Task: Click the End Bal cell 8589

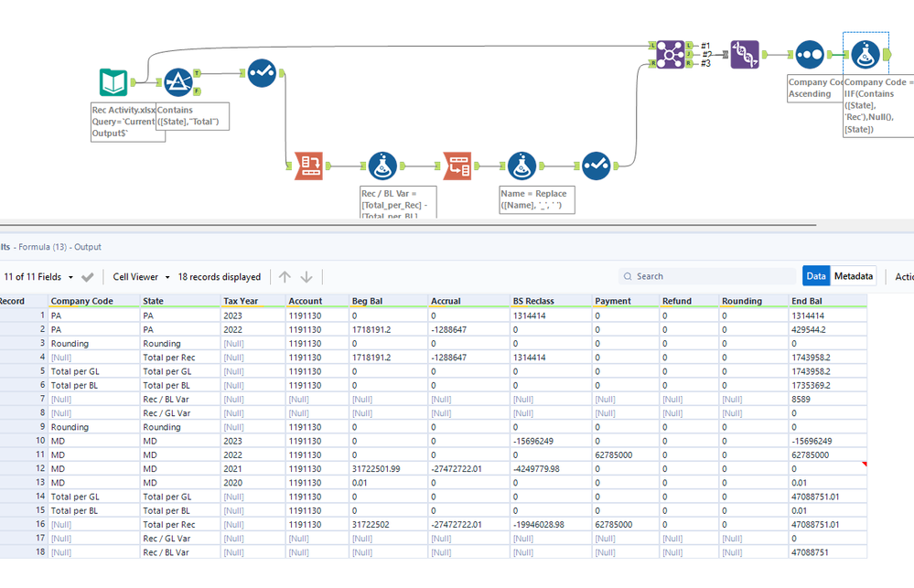Action: [x=828, y=400]
